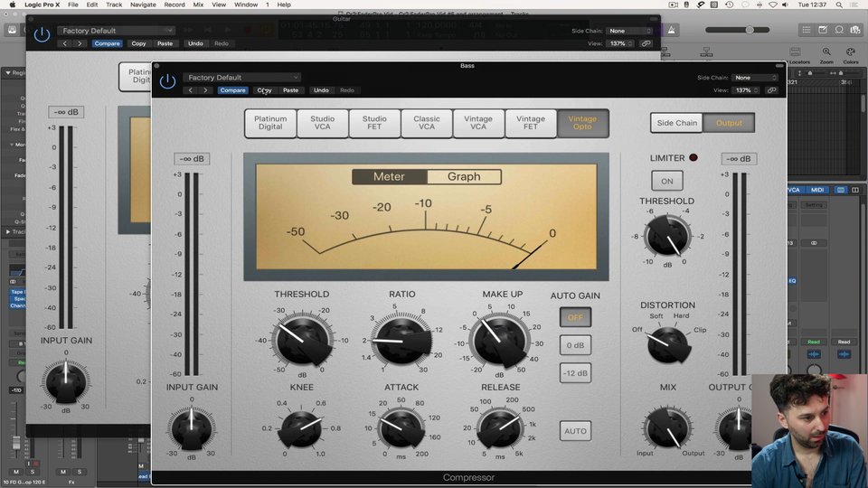Screen dimensions: 868x488
Task: Toggle Compare in the Guitar window
Action: [107, 43]
